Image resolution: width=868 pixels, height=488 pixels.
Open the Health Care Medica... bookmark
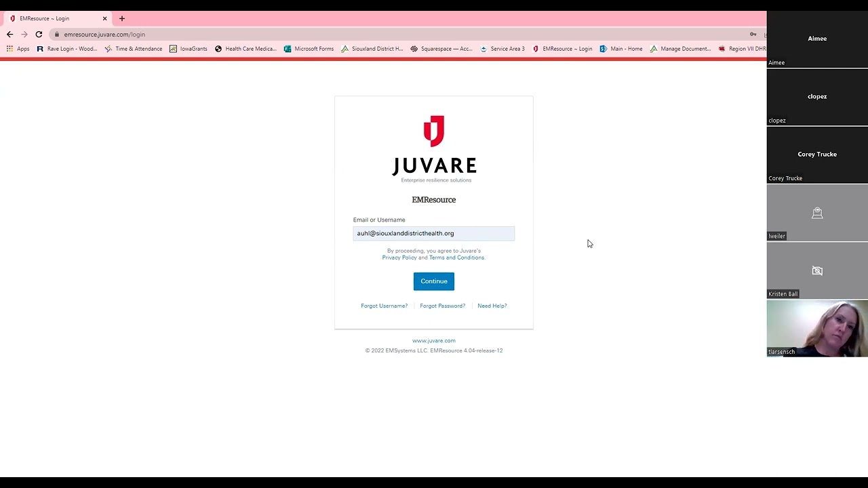click(245, 49)
